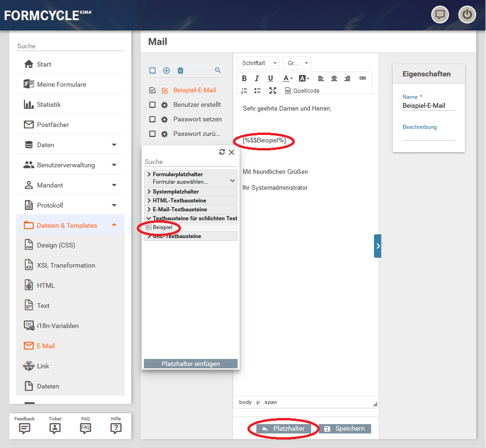Click the Bold formatting icon
486x448 pixels.
click(244, 78)
